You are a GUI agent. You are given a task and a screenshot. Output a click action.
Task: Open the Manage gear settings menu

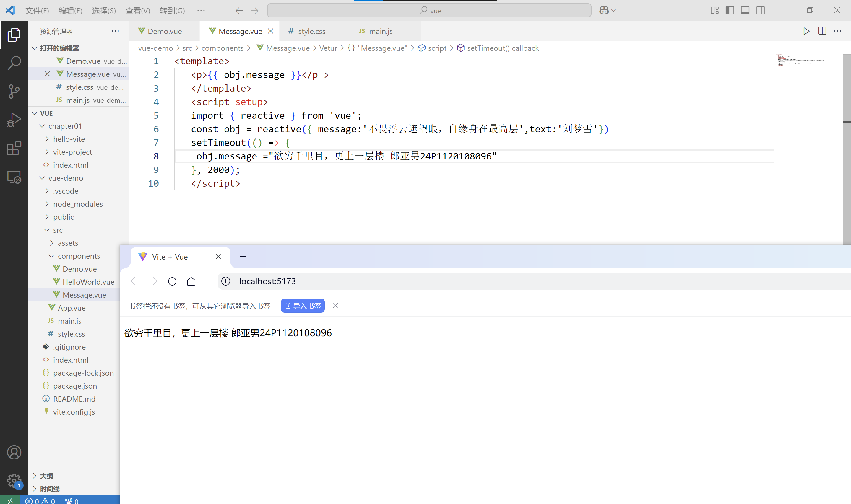point(14,481)
